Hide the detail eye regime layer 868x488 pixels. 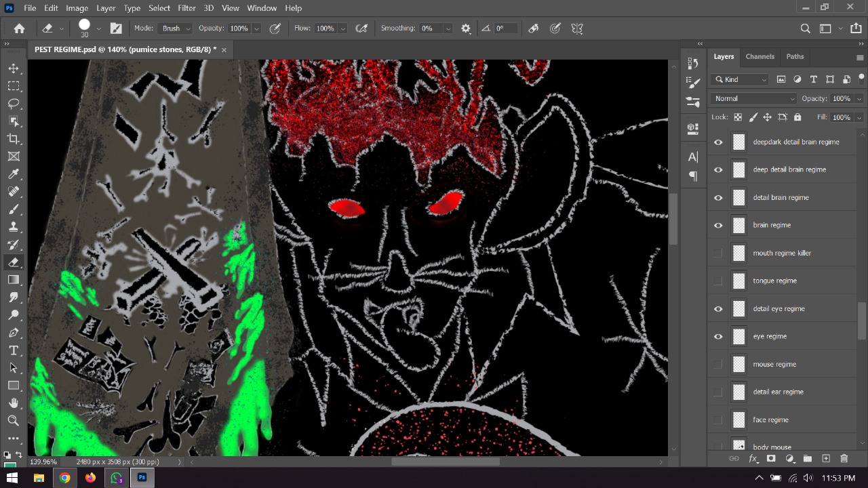[718, 309]
